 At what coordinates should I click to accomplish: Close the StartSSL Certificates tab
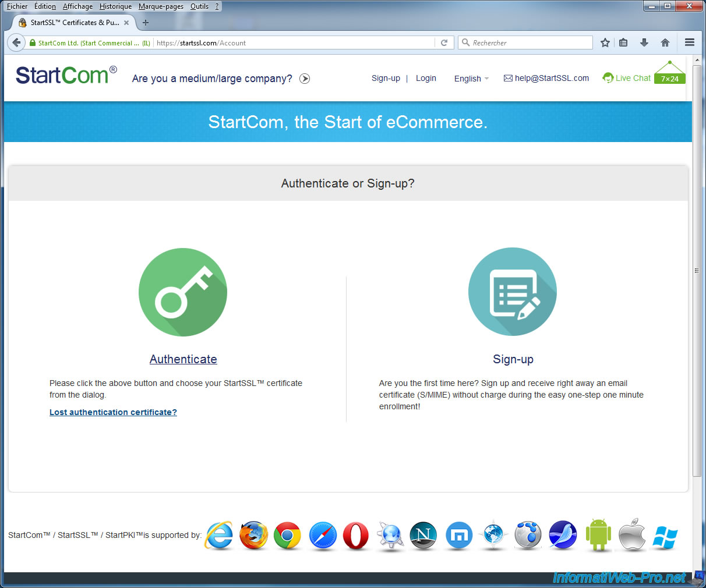pyautogui.click(x=126, y=23)
